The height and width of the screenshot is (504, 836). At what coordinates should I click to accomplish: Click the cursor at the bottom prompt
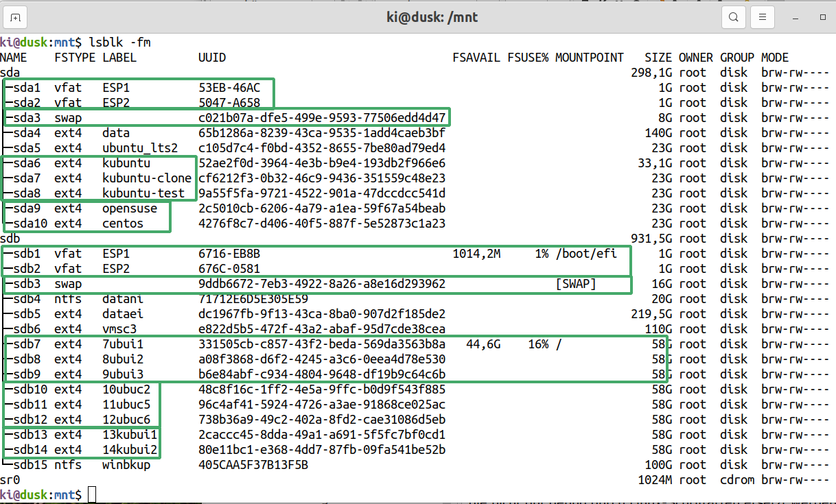[92, 494]
